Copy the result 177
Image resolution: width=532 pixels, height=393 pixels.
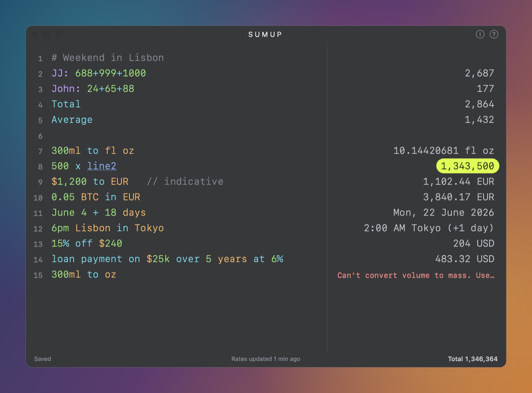(x=485, y=89)
